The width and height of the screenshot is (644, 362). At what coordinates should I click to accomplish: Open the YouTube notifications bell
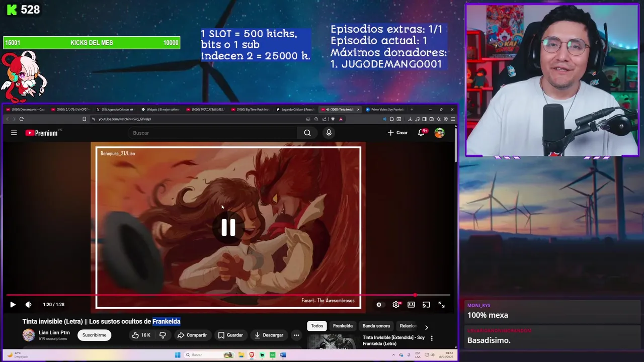(x=422, y=133)
